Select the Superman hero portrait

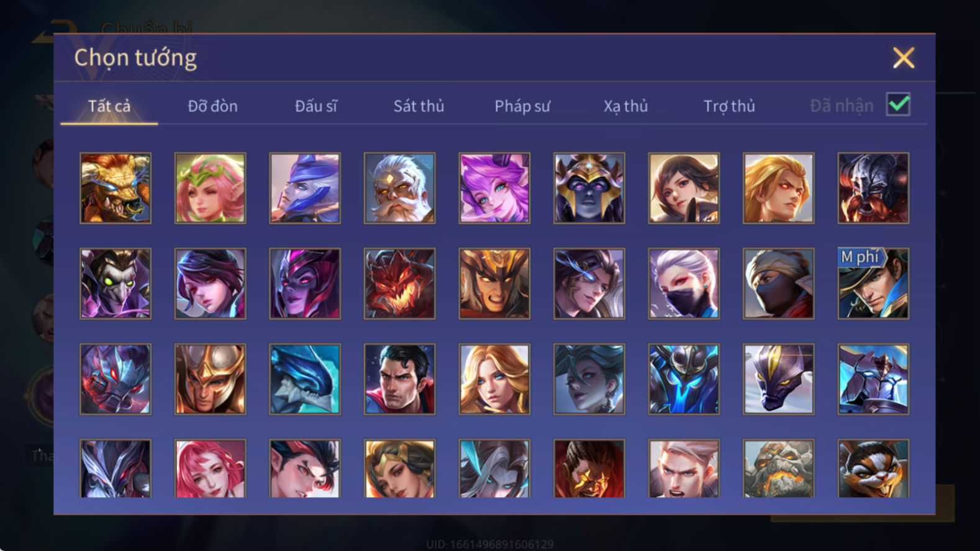399,379
